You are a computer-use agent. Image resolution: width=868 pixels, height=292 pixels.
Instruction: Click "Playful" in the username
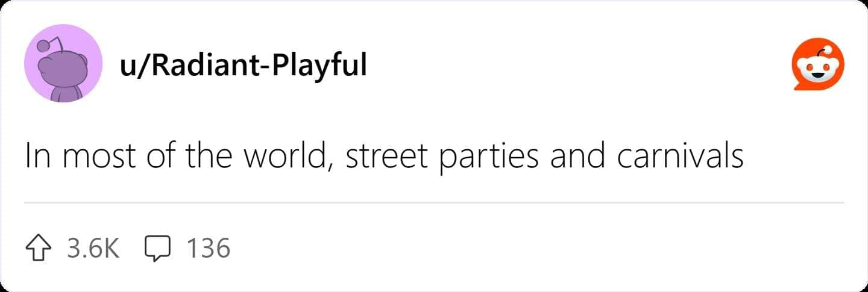coord(319,64)
